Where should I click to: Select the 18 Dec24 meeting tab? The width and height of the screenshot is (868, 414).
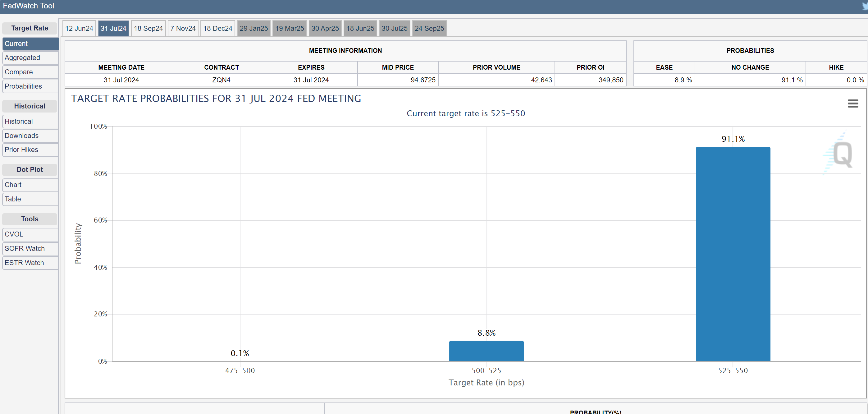[x=218, y=28]
